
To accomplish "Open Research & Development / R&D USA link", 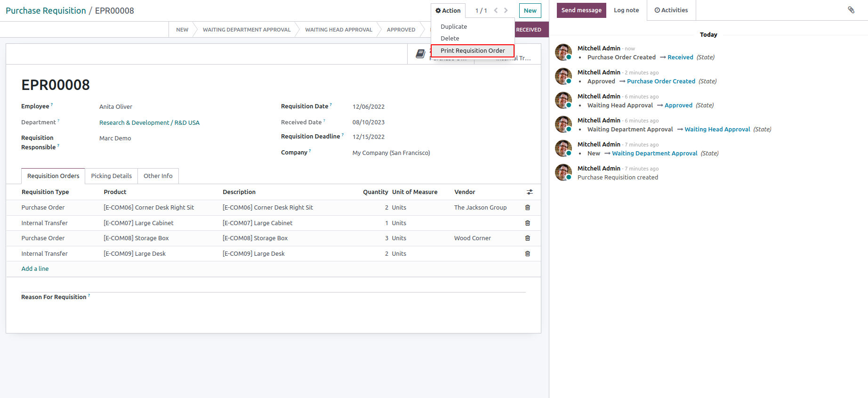I will (149, 123).
